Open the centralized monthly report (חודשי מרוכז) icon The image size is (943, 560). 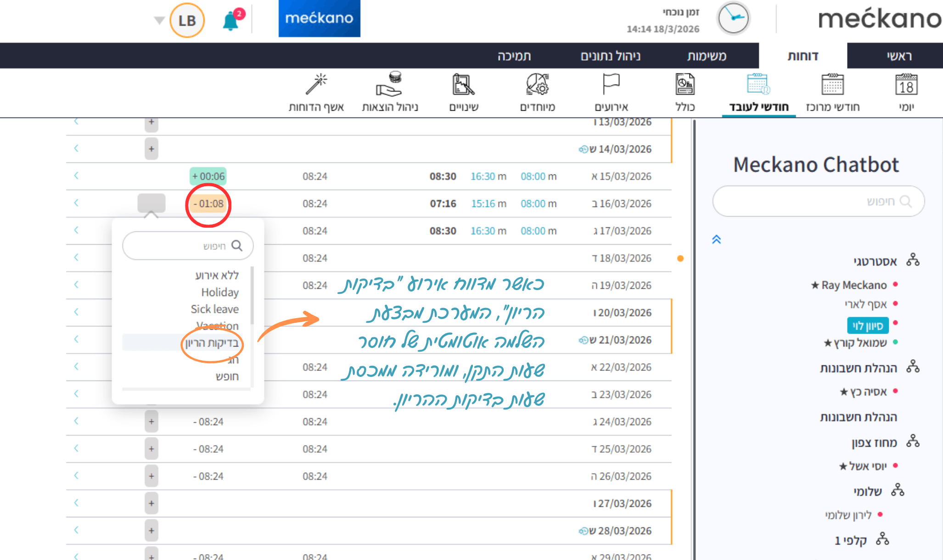(x=832, y=85)
